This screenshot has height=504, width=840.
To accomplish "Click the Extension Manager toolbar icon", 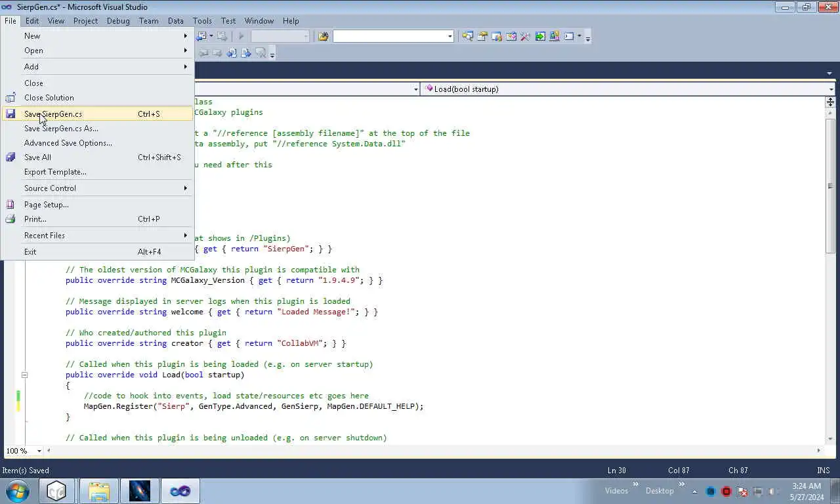I will 555,36.
